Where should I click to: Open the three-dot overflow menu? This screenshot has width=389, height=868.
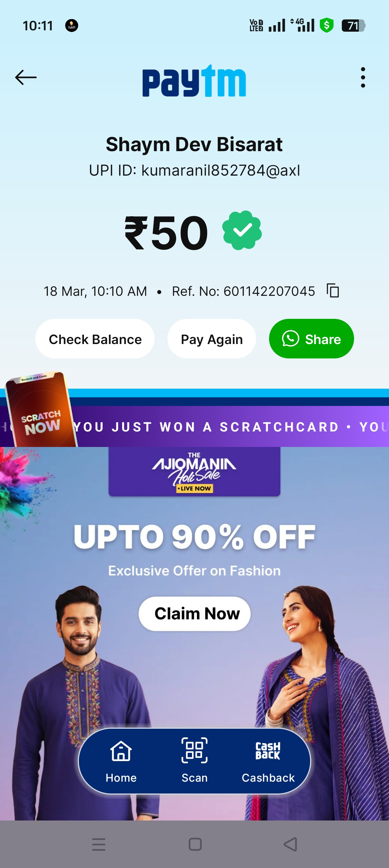pos(363,77)
